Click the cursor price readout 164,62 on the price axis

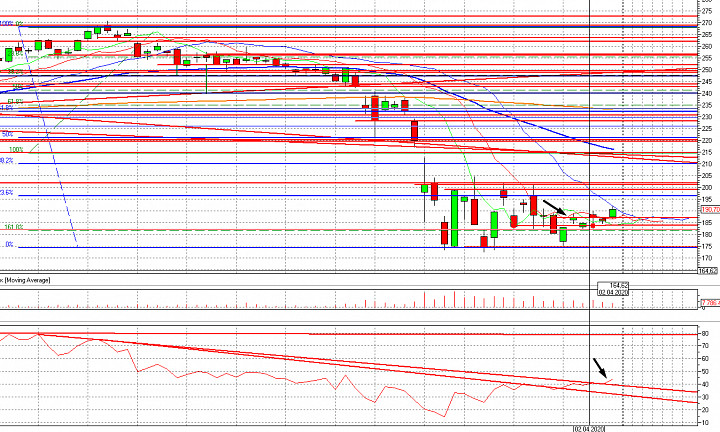(708, 271)
